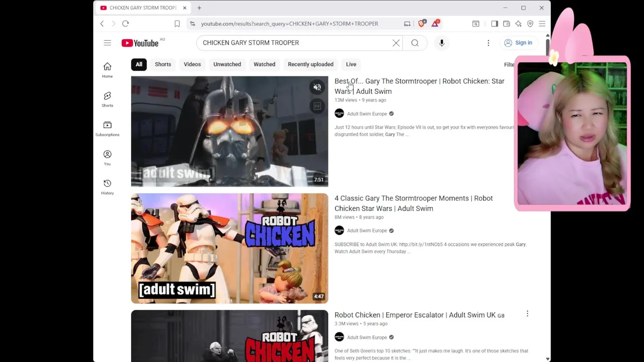644x362 pixels.
Task: Bookmark this page using the bookmark icon
Action: click(x=177, y=24)
